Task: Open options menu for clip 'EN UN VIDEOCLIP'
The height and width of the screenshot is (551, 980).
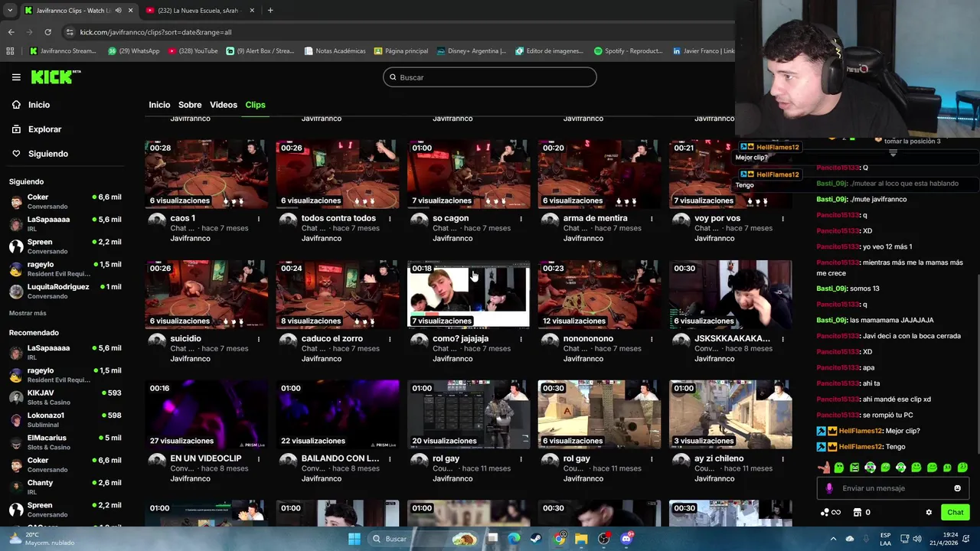Action: pyautogui.click(x=259, y=459)
